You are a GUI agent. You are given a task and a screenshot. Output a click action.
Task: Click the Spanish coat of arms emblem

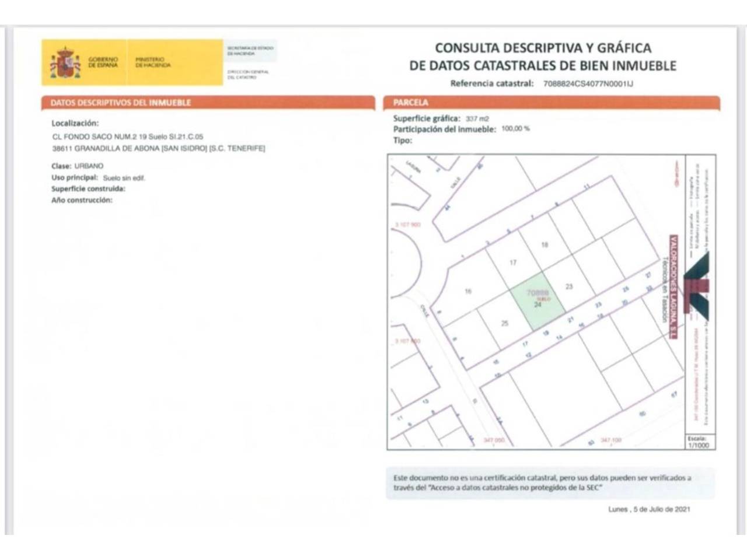point(66,62)
